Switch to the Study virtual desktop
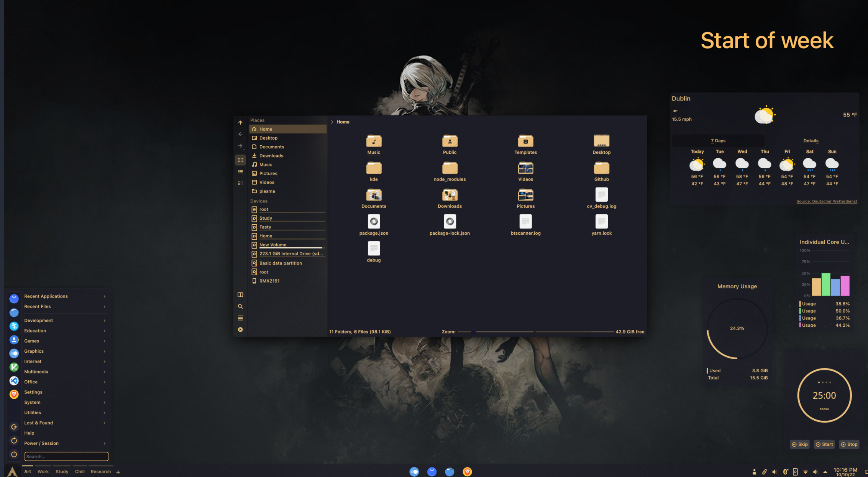868x477 pixels. click(x=62, y=472)
